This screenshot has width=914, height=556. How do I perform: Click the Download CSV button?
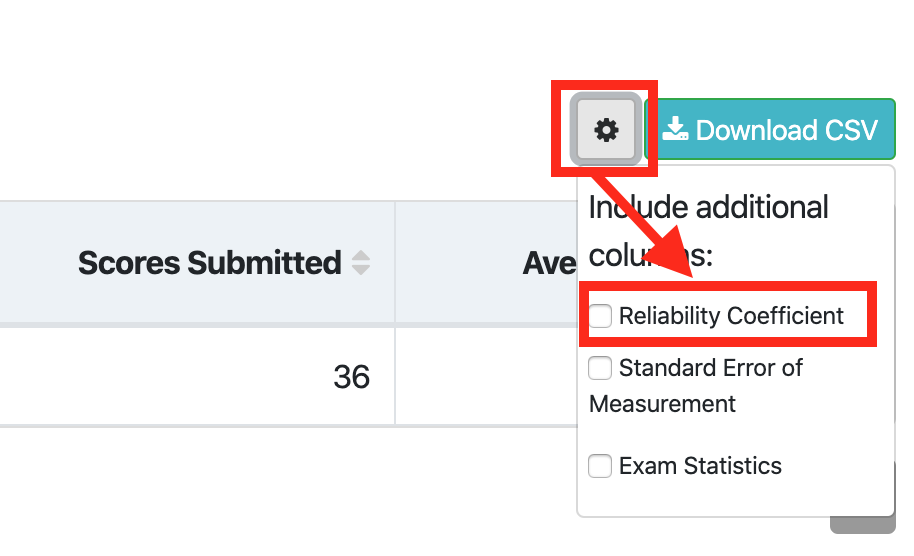tap(770, 129)
